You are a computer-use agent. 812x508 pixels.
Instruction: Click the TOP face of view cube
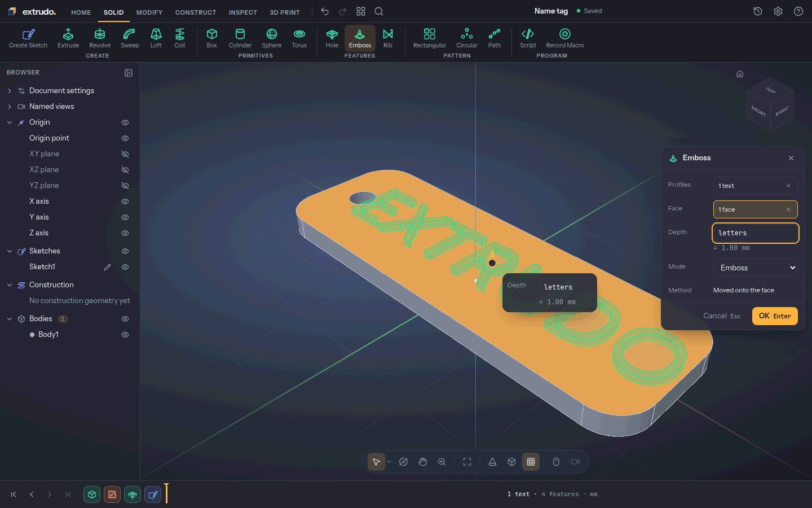(770, 90)
